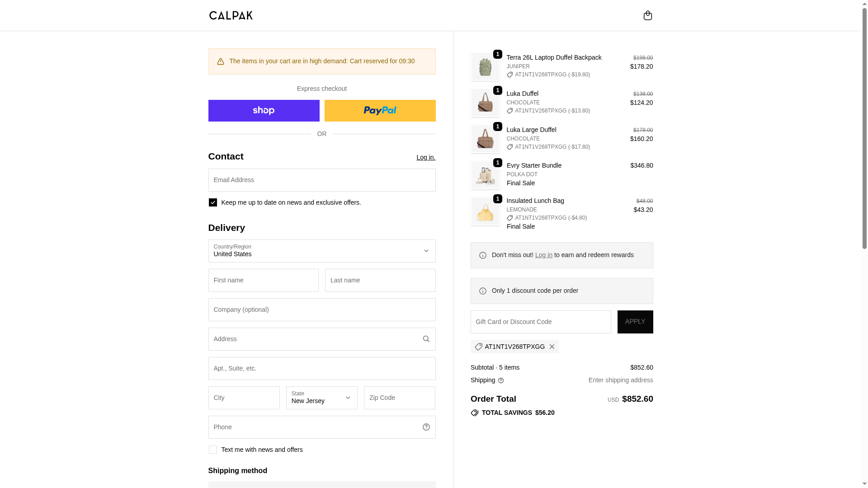Open the Country/Region dropdown
868x488 pixels.
click(321, 251)
